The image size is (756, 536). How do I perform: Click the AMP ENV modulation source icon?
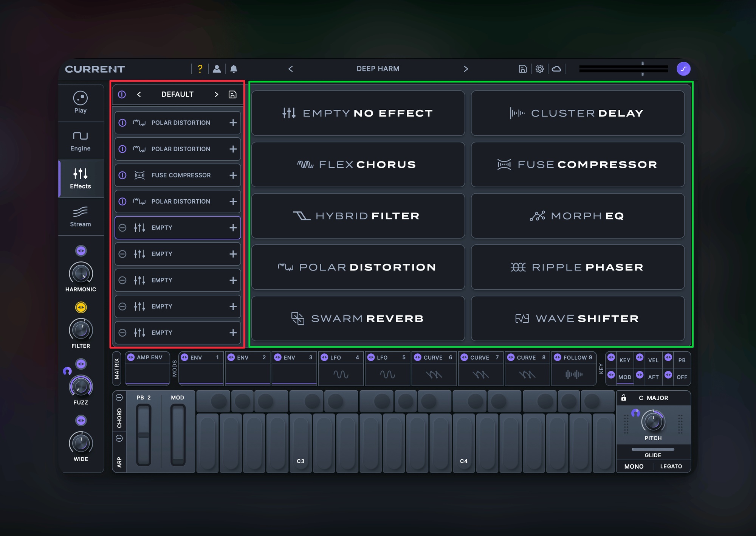pos(131,357)
